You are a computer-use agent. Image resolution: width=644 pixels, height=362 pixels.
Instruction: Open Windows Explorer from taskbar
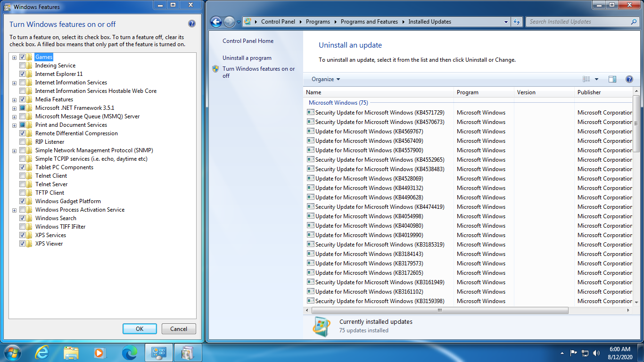point(71,352)
